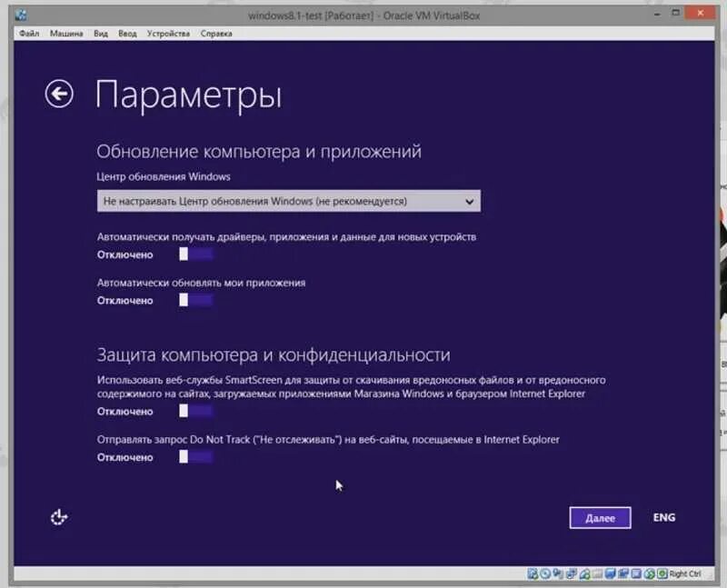
Task: Click the optical disc status bar icon
Action: click(545, 574)
